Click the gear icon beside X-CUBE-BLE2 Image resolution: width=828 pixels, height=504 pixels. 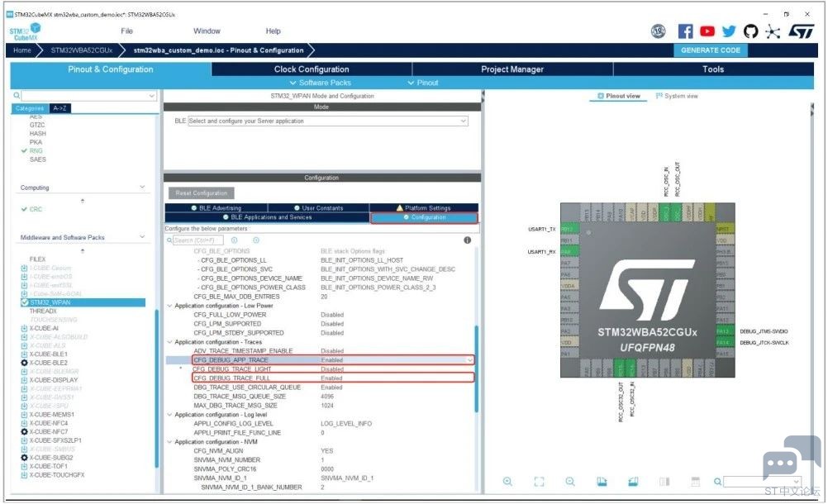[24, 363]
